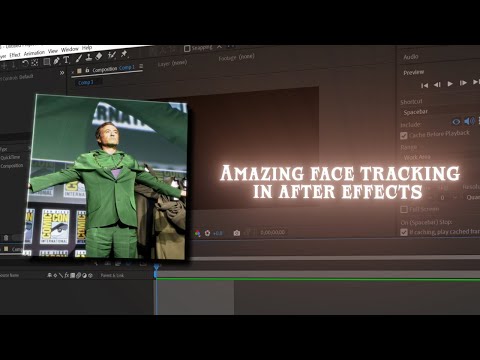Jump to first frame in Preview

pyautogui.click(x=424, y=85)
